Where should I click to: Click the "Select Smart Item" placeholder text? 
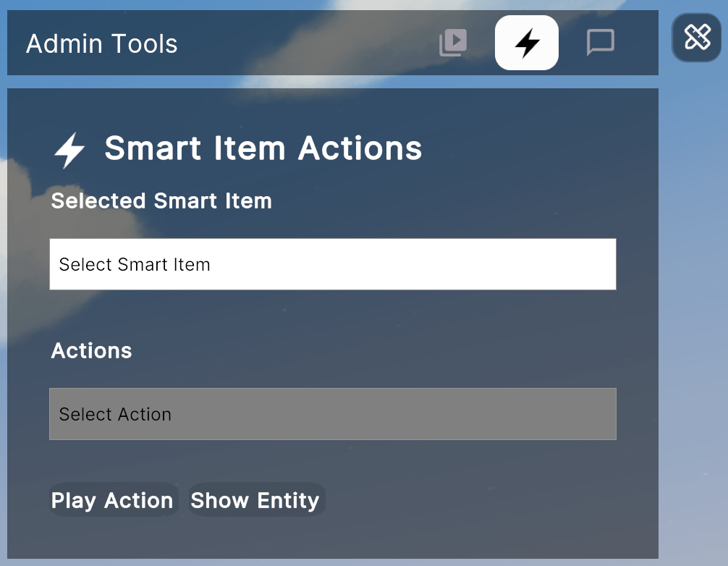point(135,265)
